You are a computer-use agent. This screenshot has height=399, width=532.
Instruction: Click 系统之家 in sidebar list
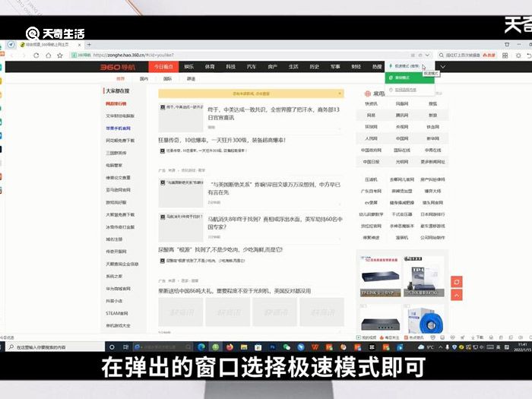pyautogui.click(x=114, y=276)
